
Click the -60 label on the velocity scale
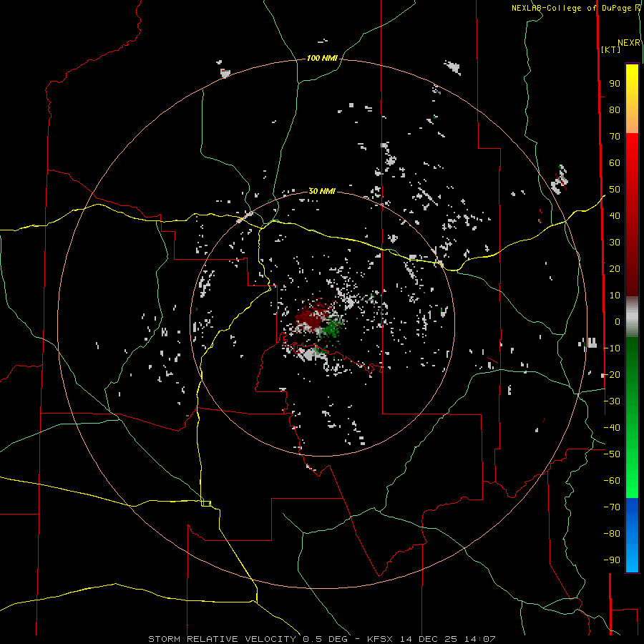coord(612,481)
